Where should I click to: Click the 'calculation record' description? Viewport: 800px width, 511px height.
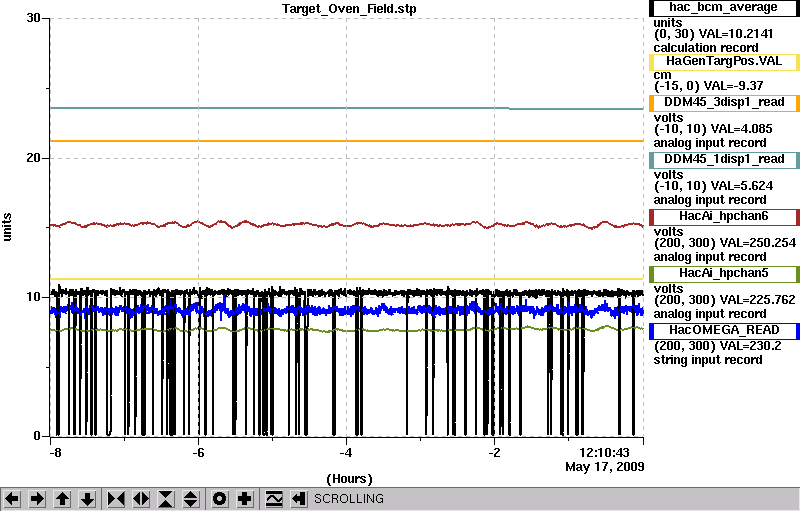point(706,48)
